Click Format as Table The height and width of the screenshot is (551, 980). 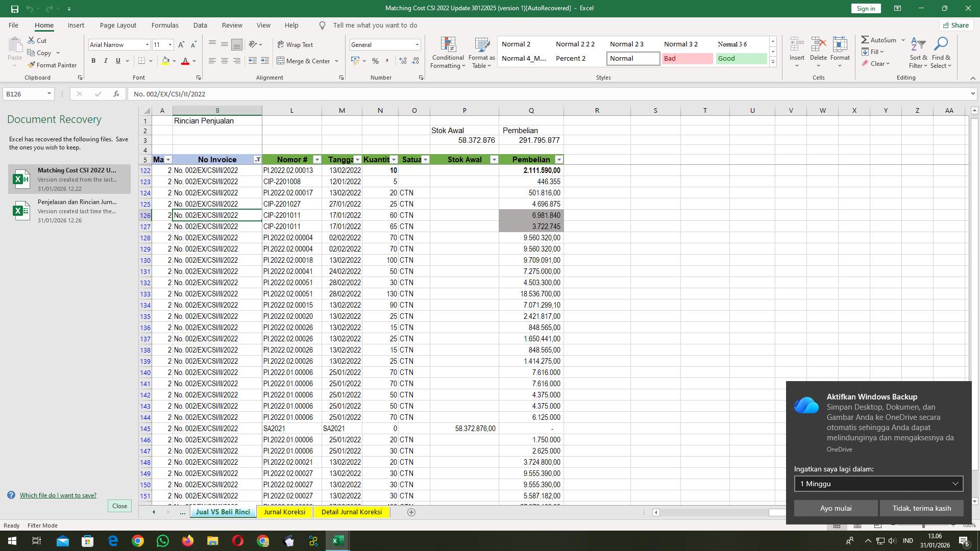click(481, 53)
